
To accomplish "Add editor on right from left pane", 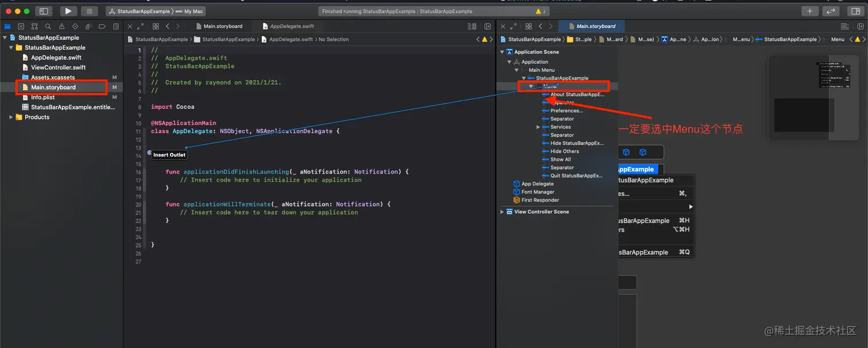I will (x=487, y=26).
